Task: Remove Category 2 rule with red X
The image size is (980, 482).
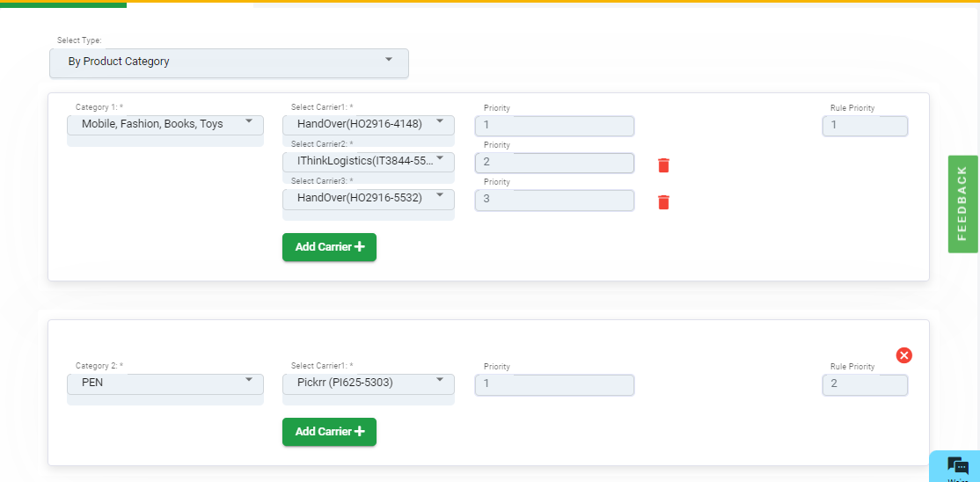Action: [x=903, y=355]
